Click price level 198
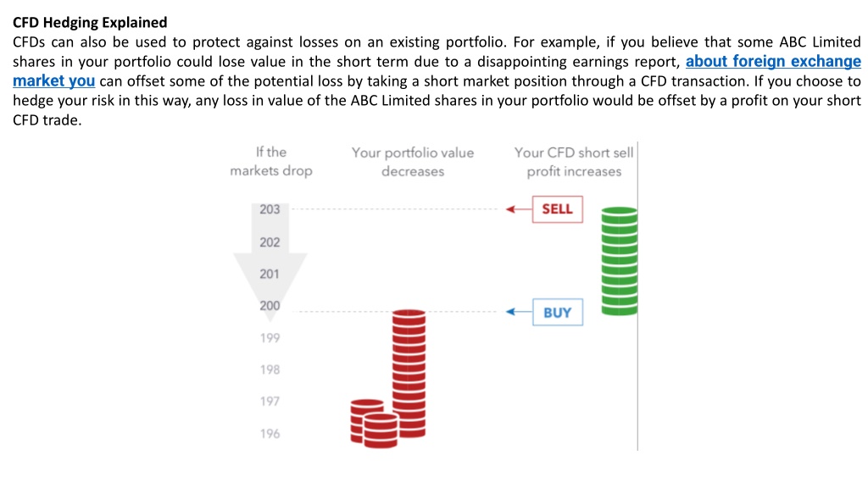Screen dimensions: 868x488 pos(270,369)
